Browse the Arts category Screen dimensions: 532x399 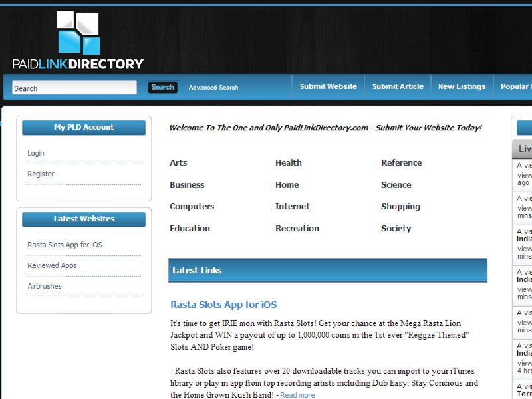[x=178, y=162]
